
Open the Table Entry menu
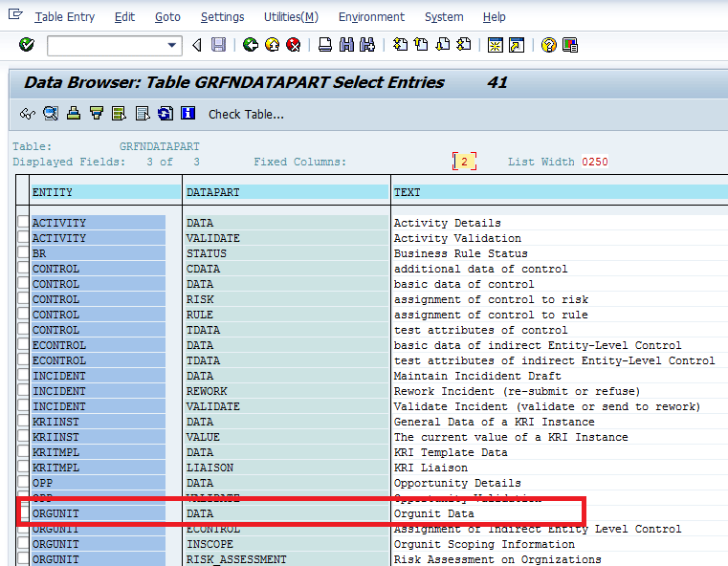click(65, 17)
